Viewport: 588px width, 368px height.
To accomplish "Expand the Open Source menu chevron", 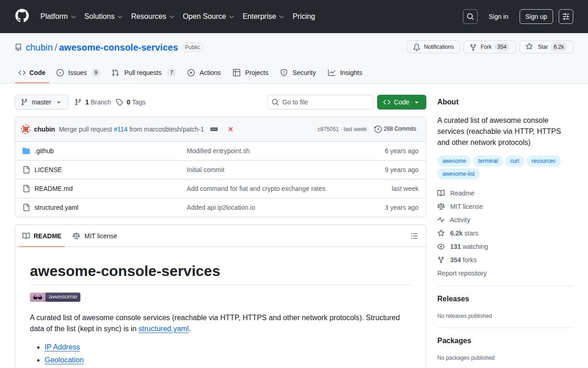I will pos(232,17).
